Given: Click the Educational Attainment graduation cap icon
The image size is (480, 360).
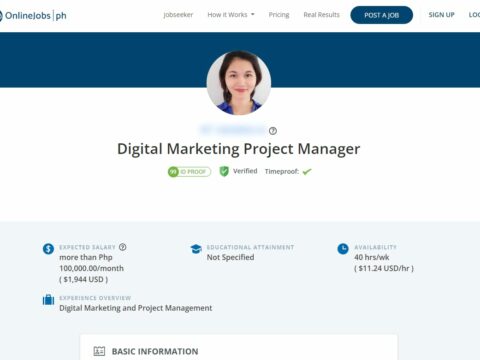Looking at the screenshot, I should click(196, 249).
